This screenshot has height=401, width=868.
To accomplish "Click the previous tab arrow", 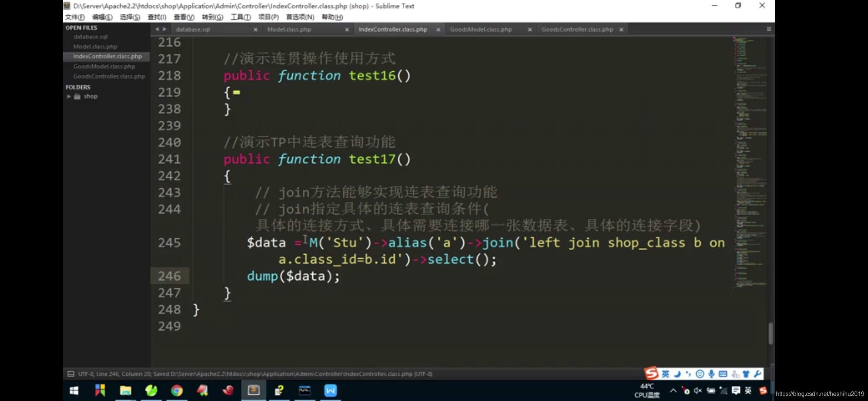I will pyautogui.click(x=157, y=29).
